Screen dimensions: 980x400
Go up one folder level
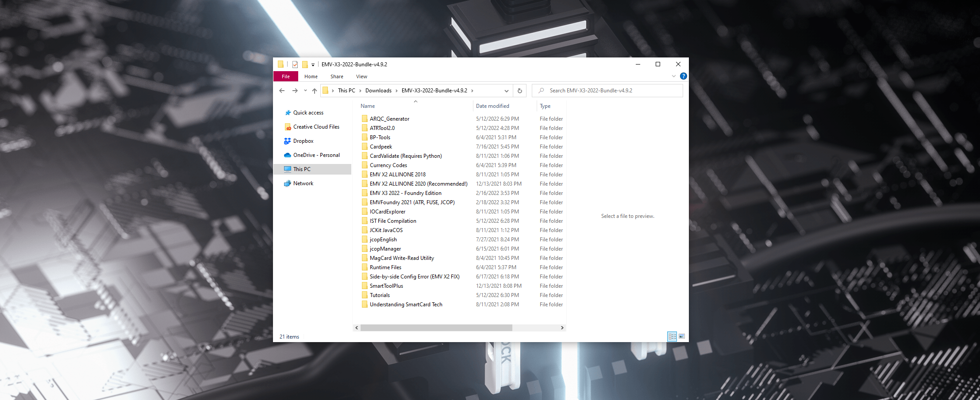point(314,91)
